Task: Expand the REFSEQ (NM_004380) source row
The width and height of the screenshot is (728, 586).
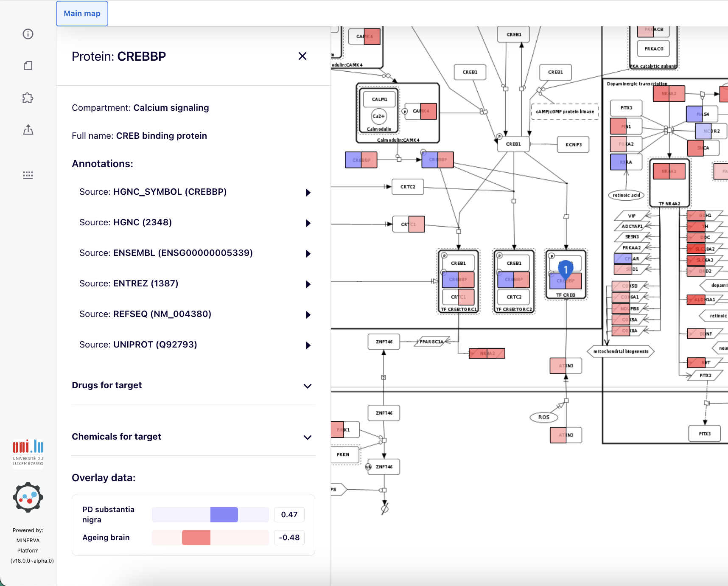Action: click(308, 315)
